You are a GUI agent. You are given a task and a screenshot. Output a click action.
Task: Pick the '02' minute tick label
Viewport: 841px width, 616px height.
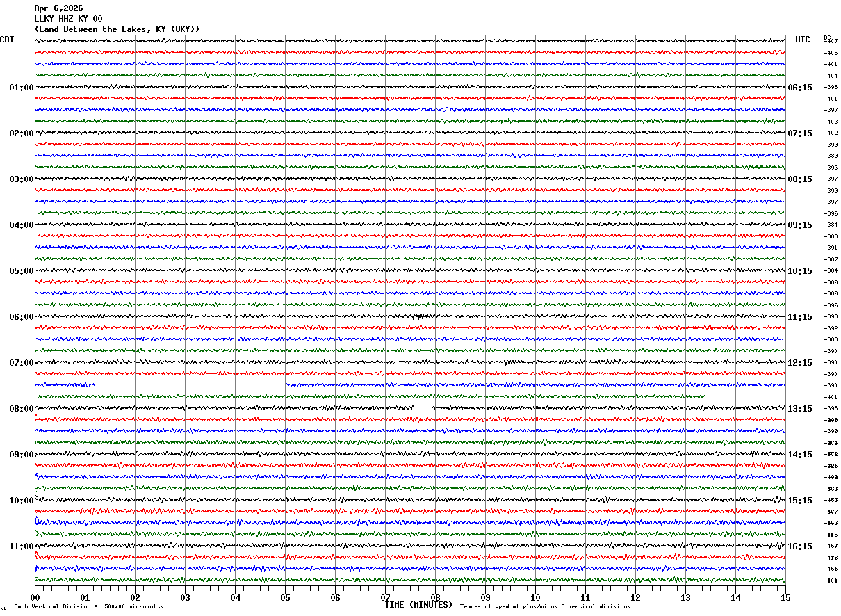[135, 597]
